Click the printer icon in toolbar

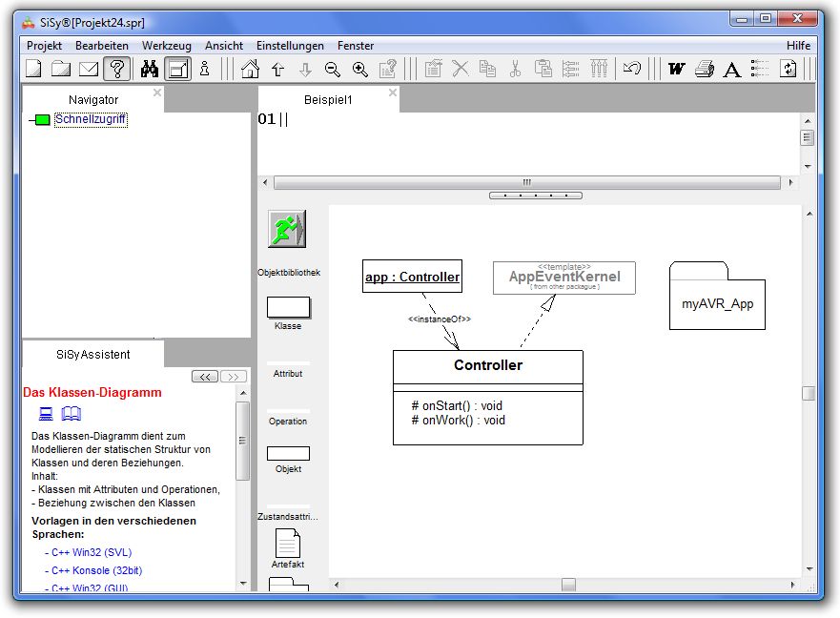(704, 69)
